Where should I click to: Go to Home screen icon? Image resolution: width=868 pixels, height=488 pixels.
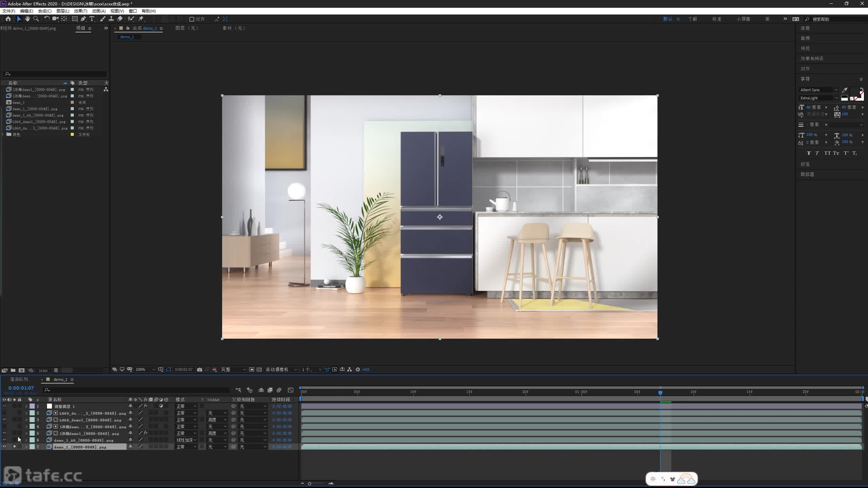[x=8, y=19]
